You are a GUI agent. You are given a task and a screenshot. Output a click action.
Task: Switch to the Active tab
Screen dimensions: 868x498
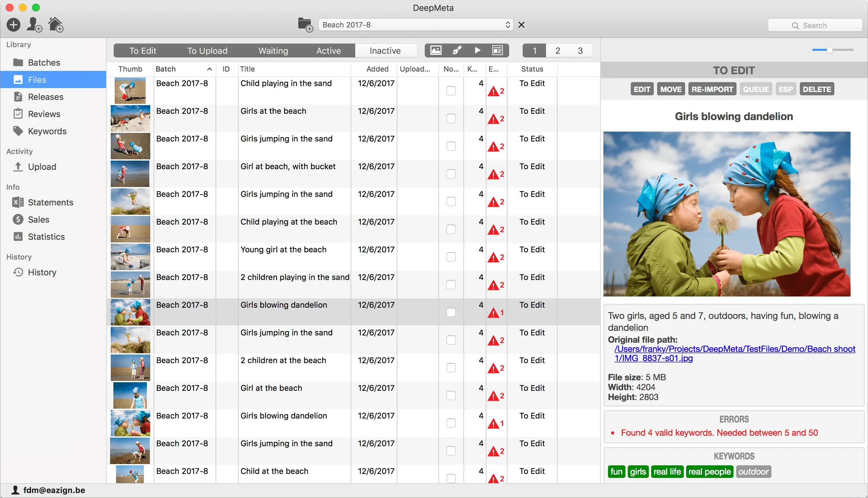click(329, 50)
